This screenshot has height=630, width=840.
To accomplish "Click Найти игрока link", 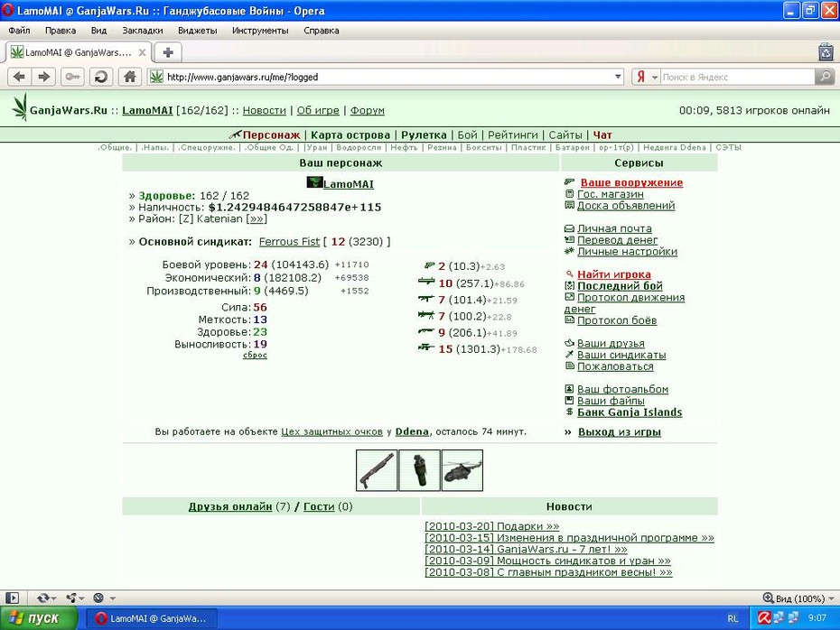I will 614,274.
